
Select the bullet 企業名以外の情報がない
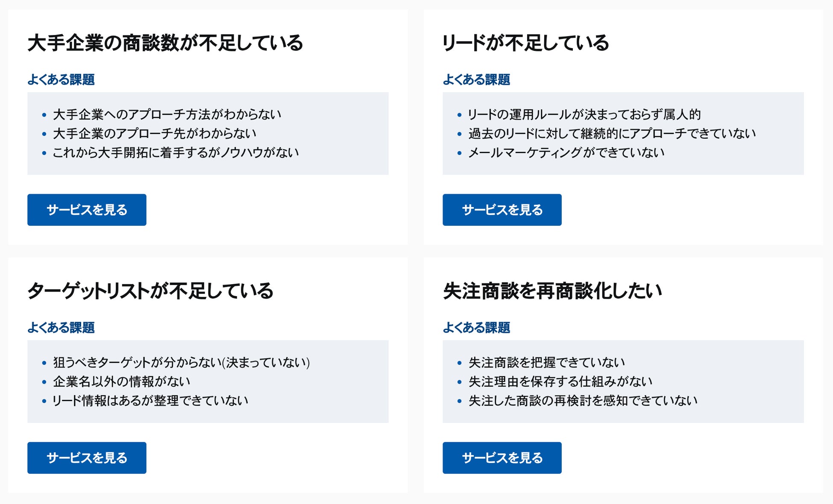pyautogui.click(x=121, y=382)
